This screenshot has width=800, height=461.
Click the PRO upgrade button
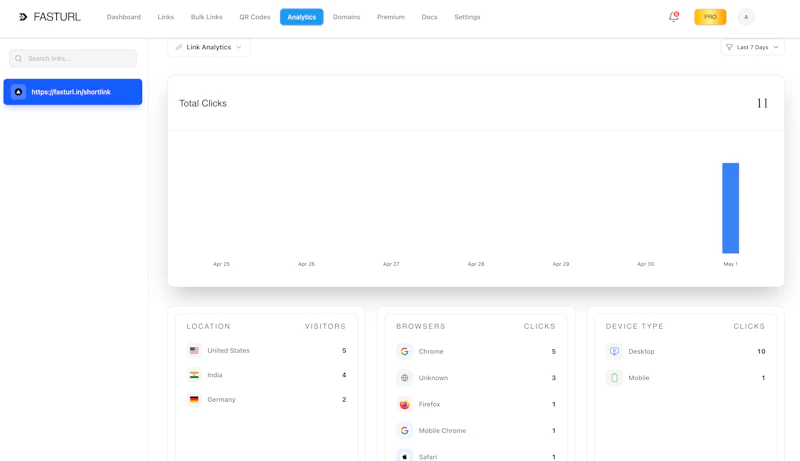click(x=710, y=17)
